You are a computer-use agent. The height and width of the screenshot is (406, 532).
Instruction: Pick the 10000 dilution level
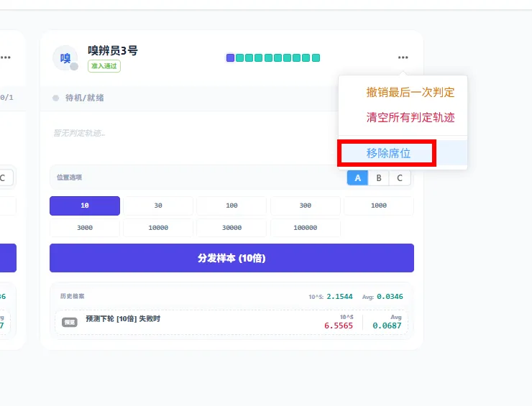(158, 228)
